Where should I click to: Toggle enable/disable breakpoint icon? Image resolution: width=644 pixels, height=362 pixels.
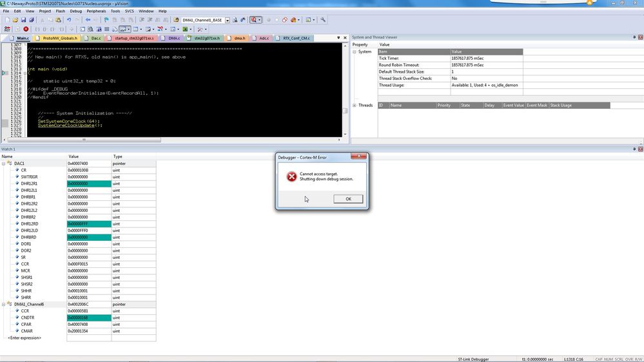click(x=277, y=20)
